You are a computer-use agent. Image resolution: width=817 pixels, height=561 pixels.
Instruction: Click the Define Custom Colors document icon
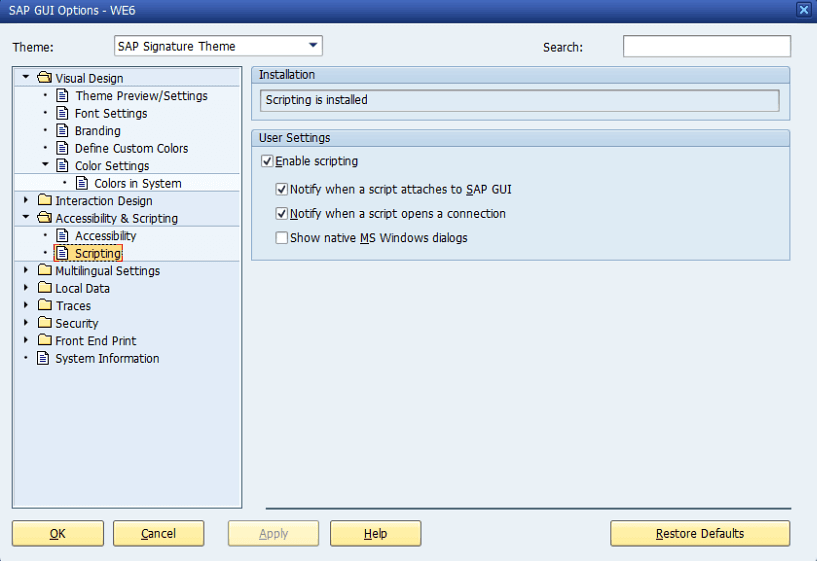[x=63, y=148]
